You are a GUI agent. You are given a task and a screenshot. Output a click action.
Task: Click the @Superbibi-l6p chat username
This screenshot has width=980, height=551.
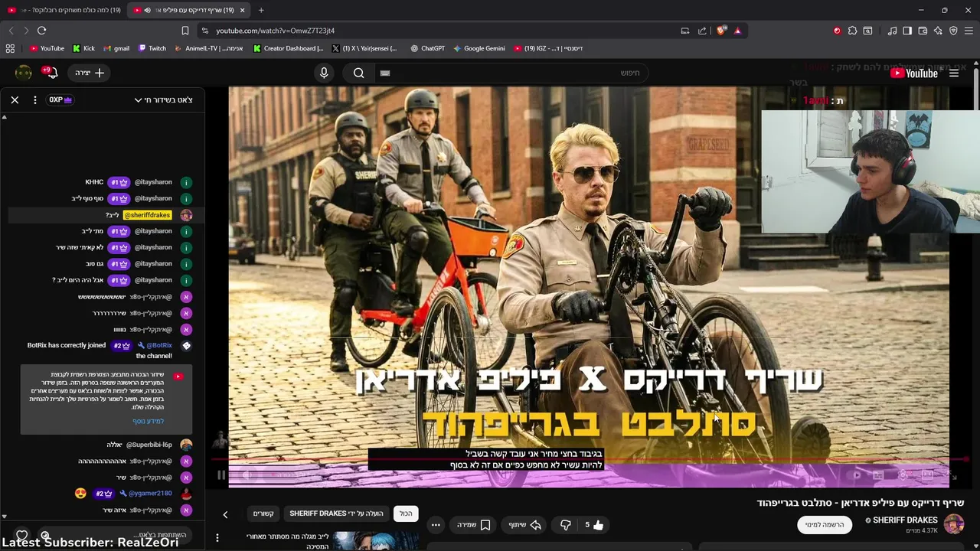pyautogui.click(x=149, y=445)
